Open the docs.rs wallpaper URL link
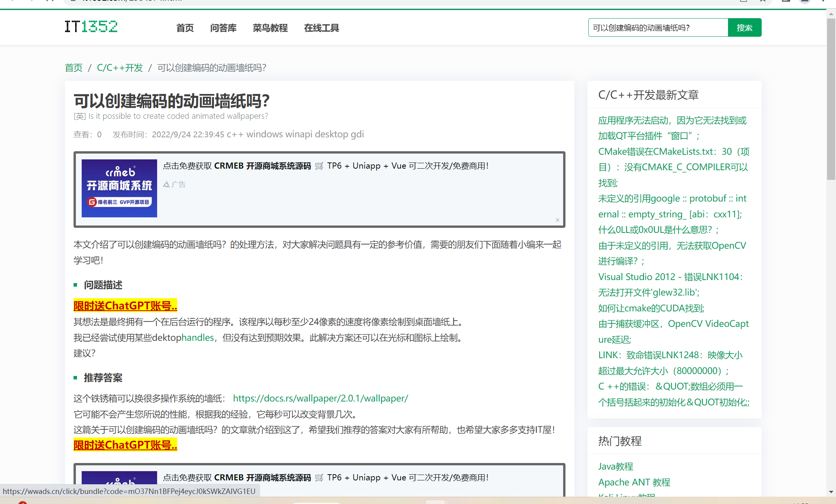Viewport: 836px width, 504px height. [320, 398]
